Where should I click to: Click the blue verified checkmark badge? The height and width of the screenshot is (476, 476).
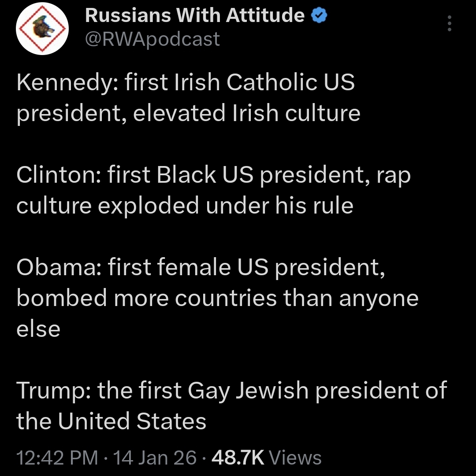pos(319,16)
